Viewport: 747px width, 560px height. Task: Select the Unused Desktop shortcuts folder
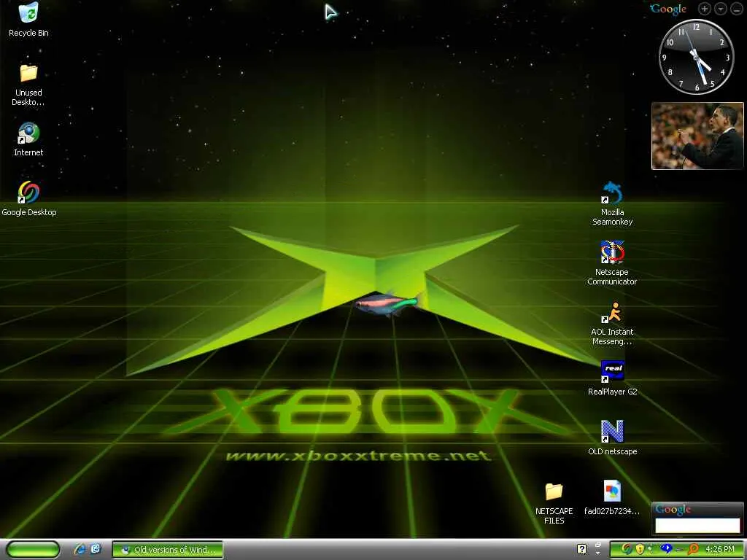[28, 85]
